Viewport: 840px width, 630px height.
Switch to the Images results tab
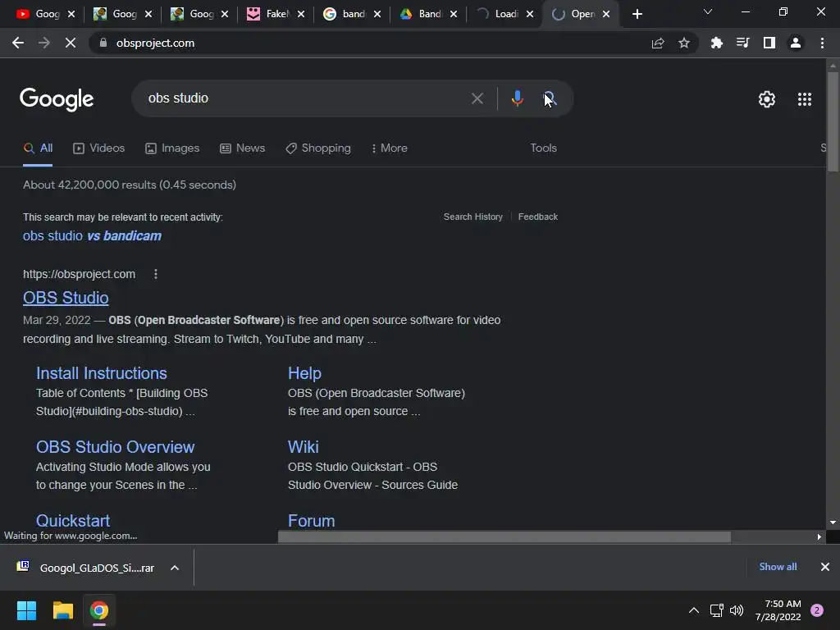[x=172, y=148]
